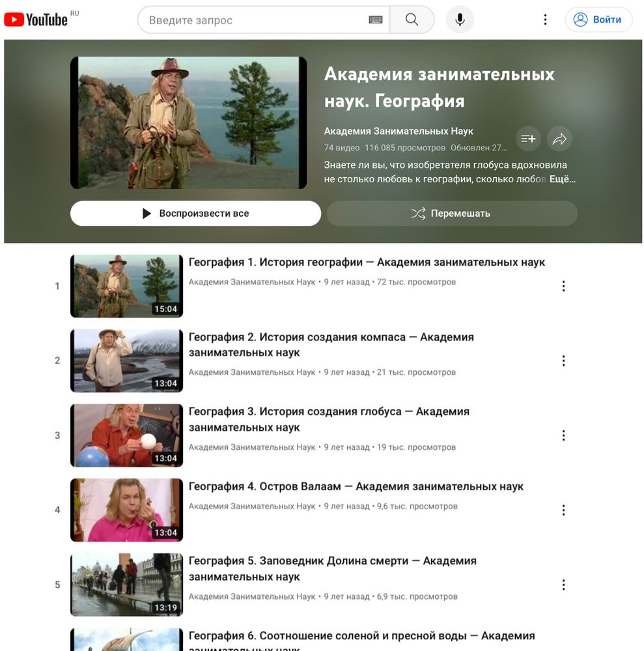The height and width of the screenshot is (651, 644).
Task: Click 9,6 тыс. просмотров text
Action: click(417, 506)
